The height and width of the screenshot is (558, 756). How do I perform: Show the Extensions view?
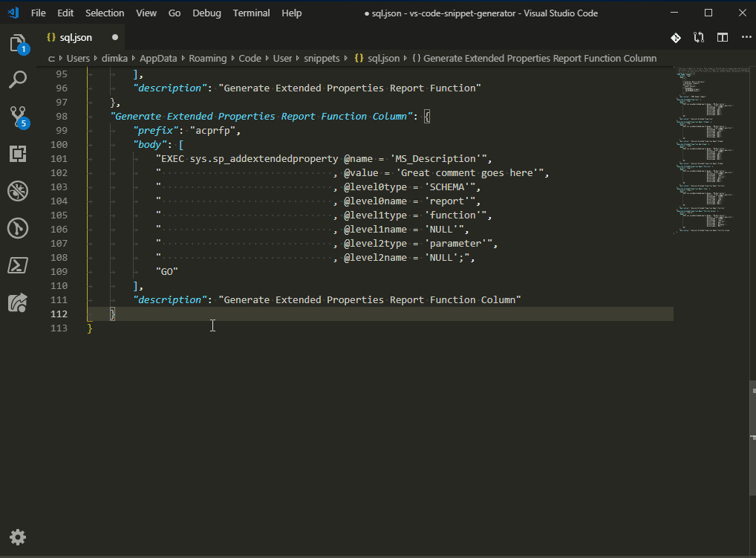tap(18, 154)
